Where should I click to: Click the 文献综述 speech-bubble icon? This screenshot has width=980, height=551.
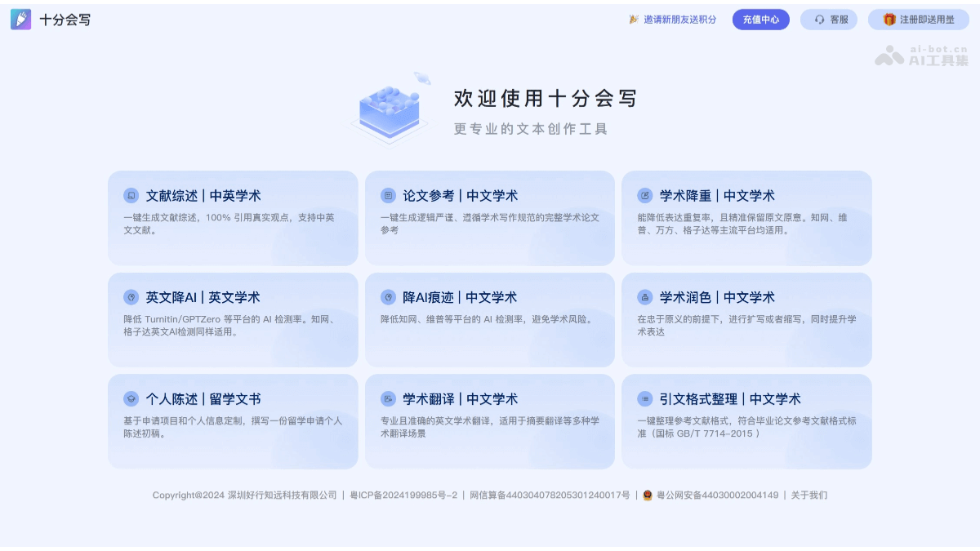[x=131, y=195]
